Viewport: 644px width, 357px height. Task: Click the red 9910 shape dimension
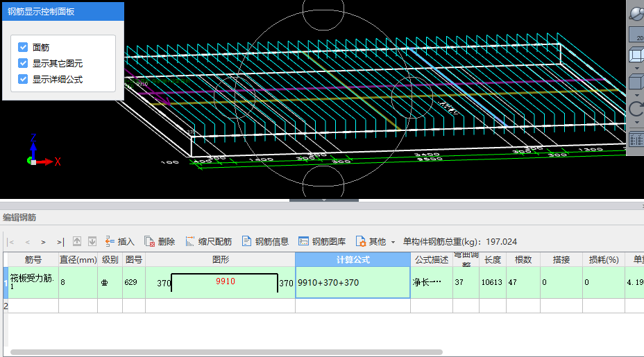click(226, 281)
